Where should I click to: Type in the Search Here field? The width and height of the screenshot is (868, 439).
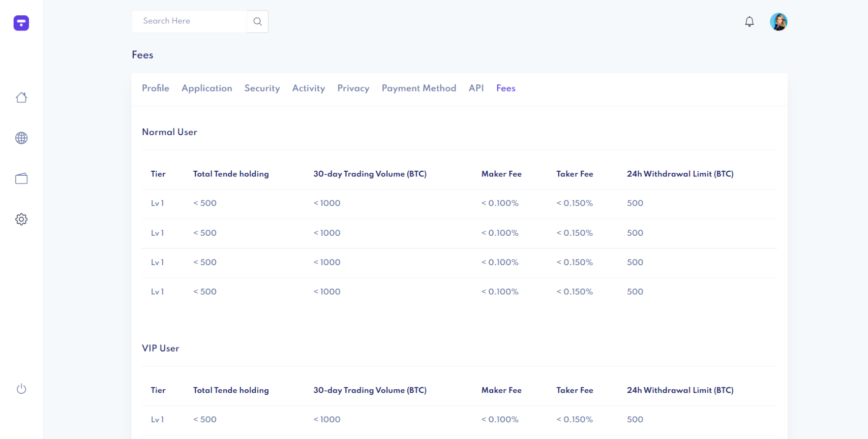189,21
